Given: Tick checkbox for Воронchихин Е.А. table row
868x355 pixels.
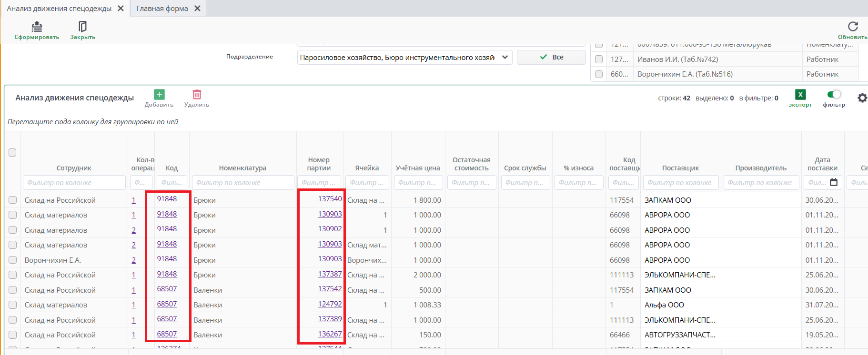Looking at the screenshot, I should (12, 260).
